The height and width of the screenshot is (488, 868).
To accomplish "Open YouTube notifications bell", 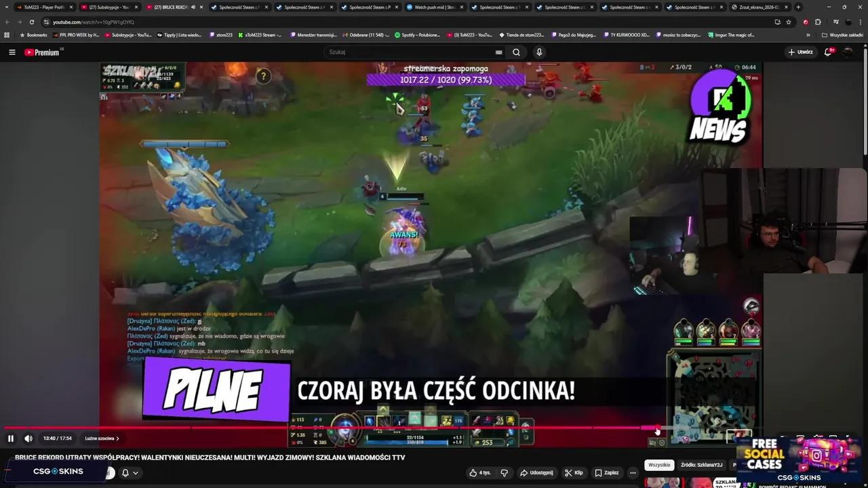I will tap(829, 52).
